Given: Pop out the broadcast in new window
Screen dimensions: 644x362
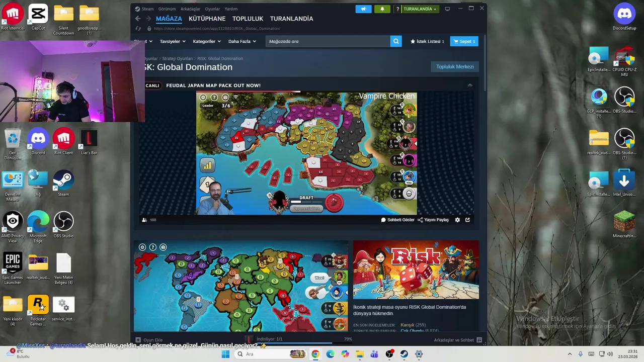Looking at the screenshot, I should (x=467, y=220).
